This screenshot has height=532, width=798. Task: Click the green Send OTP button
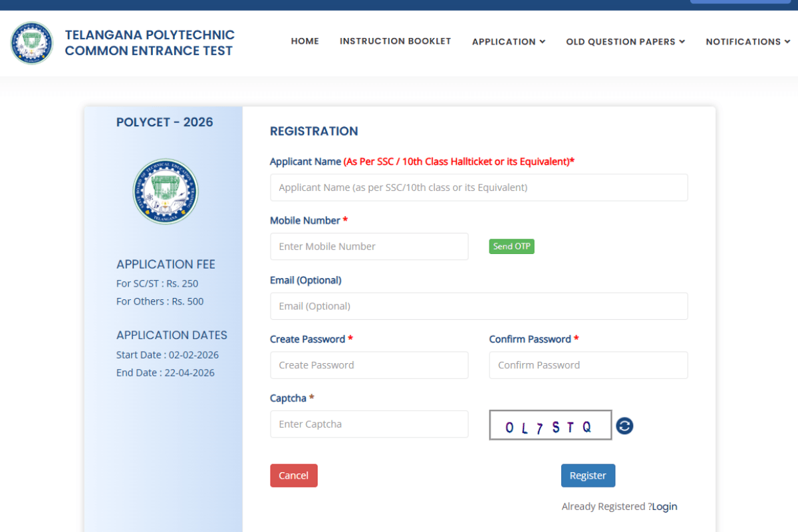511,246
